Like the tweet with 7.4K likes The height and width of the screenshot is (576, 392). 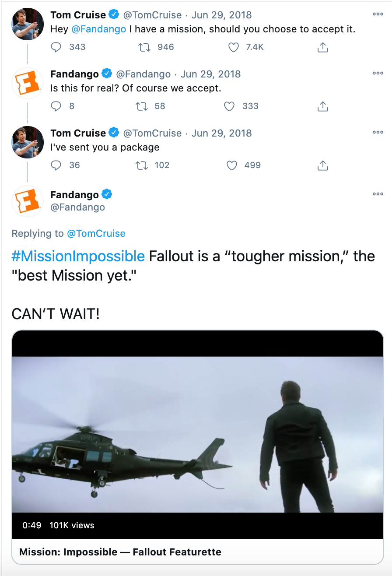[x=234, y=47]
